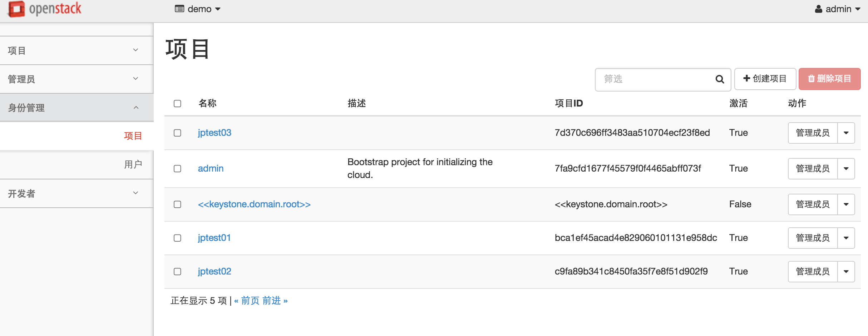Click the admin user icon in header
Image resolution: width=868 pixels, height=336 pixels.
tap(818, 9)
